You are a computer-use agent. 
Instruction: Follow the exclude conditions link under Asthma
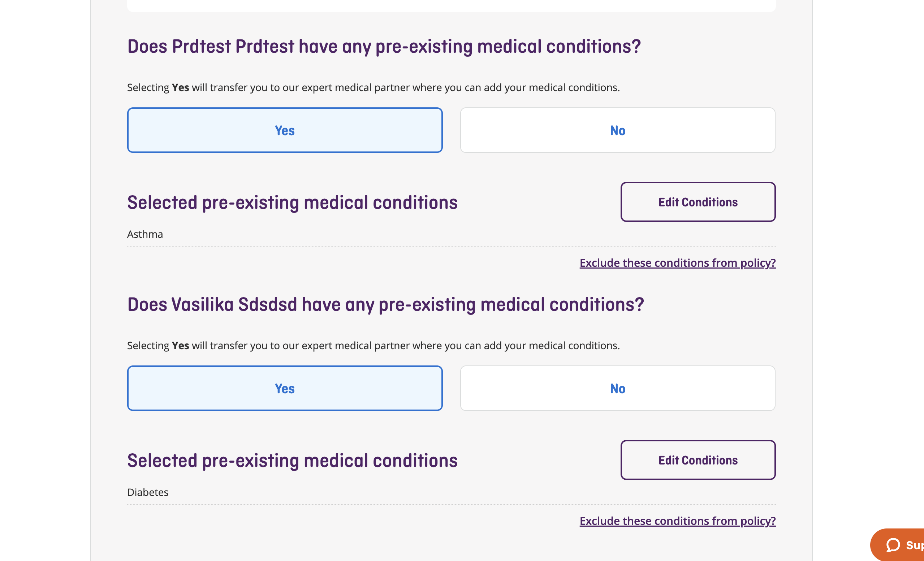(x=677, y=263)
